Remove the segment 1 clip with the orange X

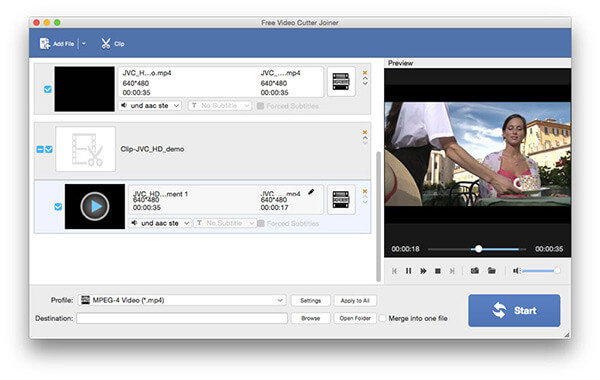click(x=365, y=191)
